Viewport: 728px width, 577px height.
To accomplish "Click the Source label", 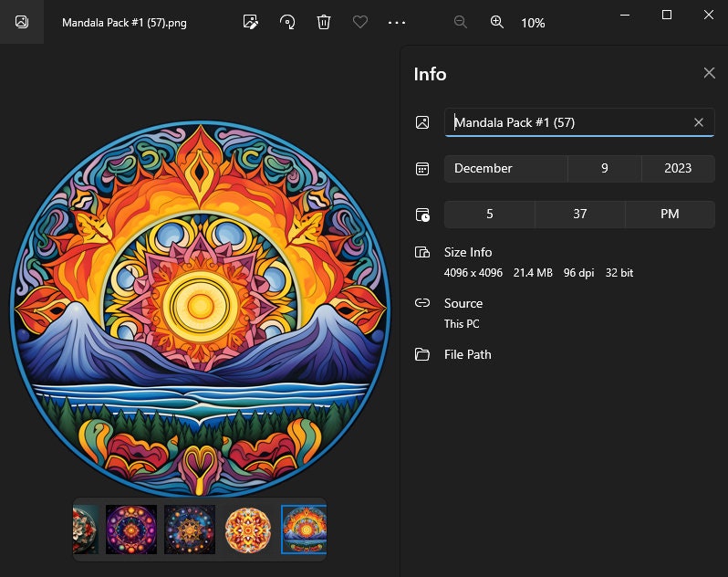I will coord(463,303).
